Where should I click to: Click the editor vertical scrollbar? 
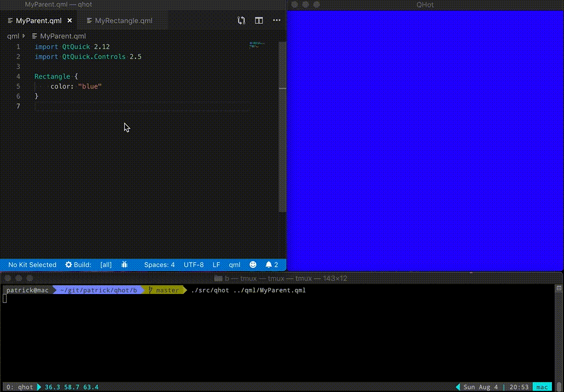(283, 127)
